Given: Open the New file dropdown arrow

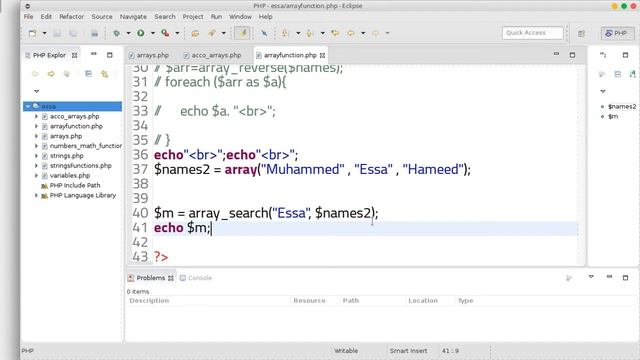Looking at the screenshot, I should [44, 33].
